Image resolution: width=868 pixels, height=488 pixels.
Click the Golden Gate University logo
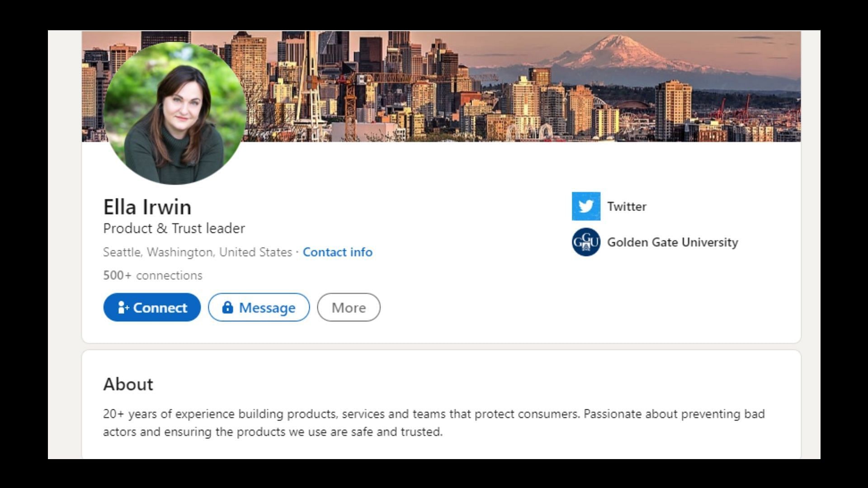[x=586, y=242]
